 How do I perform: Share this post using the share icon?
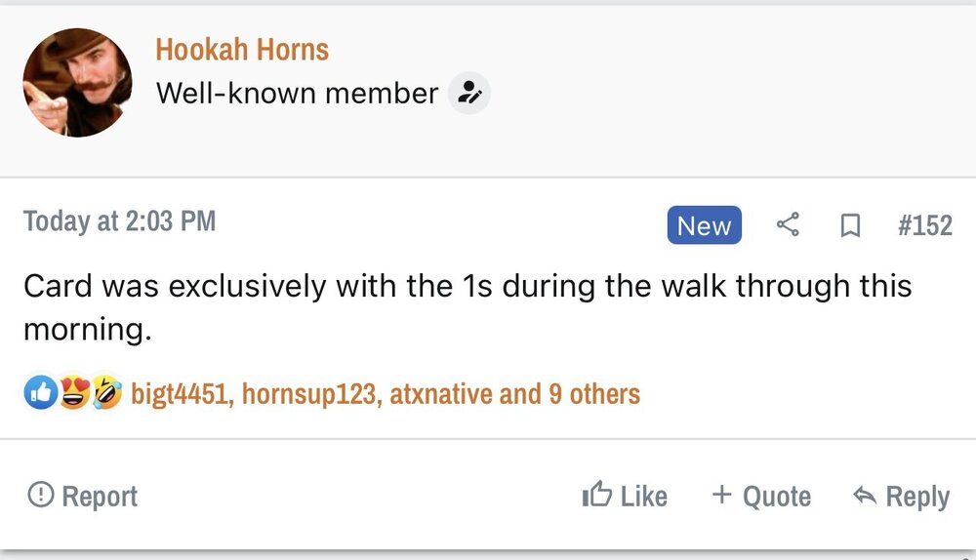pos(788,225)
